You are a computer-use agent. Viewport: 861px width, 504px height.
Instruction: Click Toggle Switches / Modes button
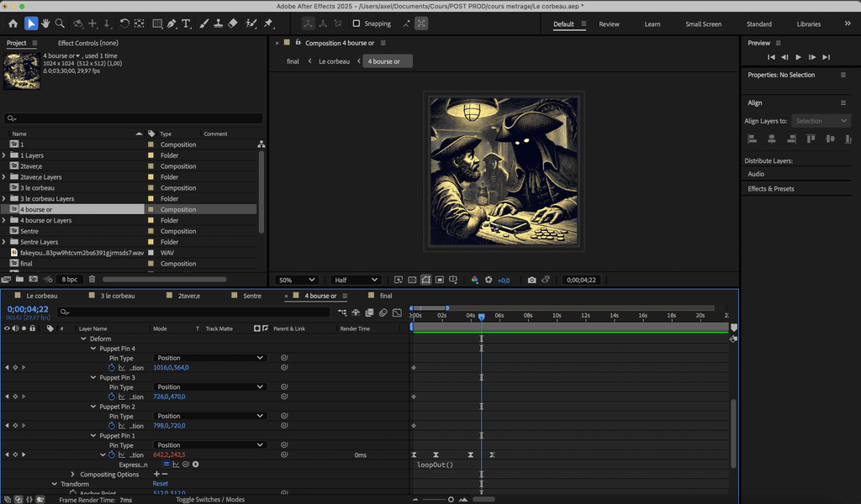click(210, 500)
